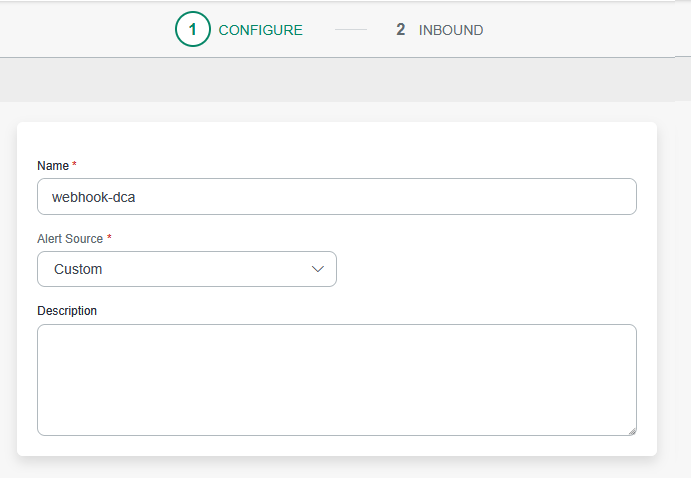691x478 pixels.
Task: Click the Name field label
Action: tap(53, 166)
